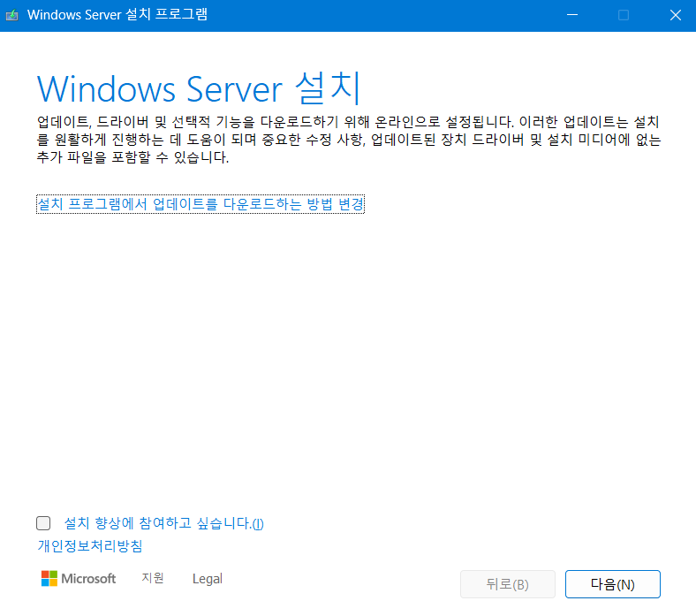The image size is (696, 616).
Task: Click the 뒤로(B) back button
Action: (508, 584)
